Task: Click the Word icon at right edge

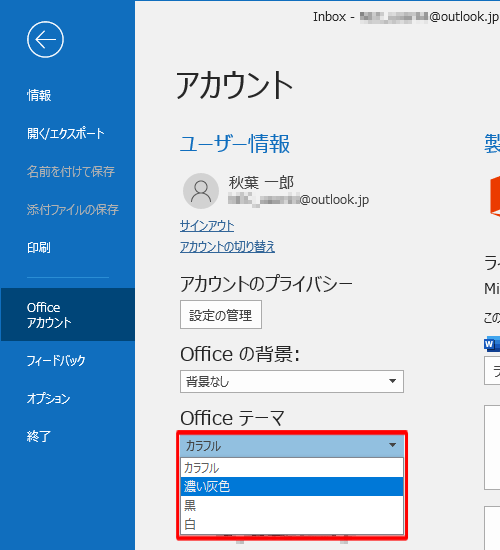Action: point(492,344)
